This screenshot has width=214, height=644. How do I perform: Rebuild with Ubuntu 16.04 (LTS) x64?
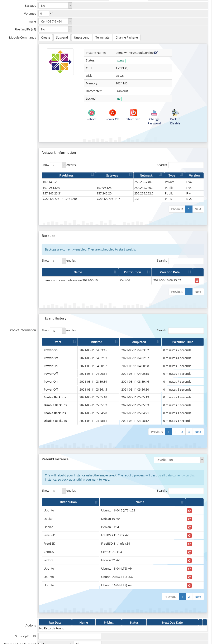click(x=189, y=585)
